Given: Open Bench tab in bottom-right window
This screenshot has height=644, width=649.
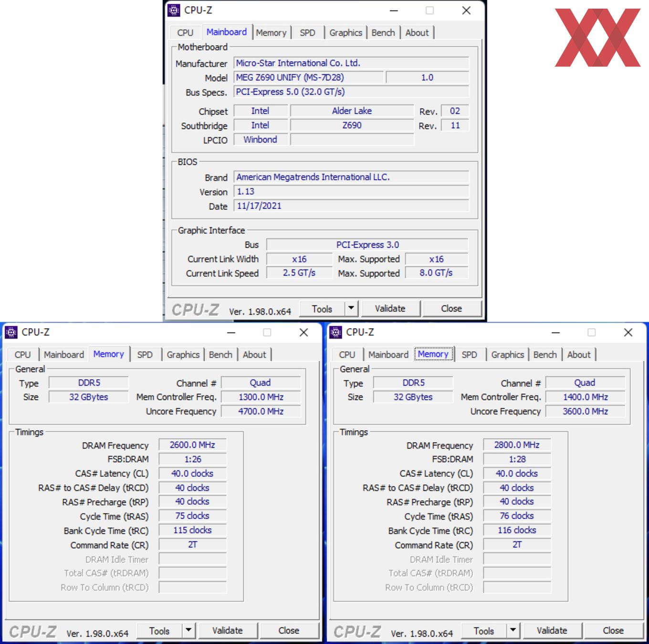Looking at the screenshot, I should [545, 354].
